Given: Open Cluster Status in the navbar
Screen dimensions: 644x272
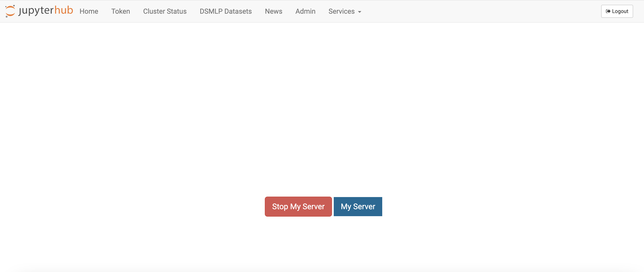Looking at the screenshot, I should point(165,11).
